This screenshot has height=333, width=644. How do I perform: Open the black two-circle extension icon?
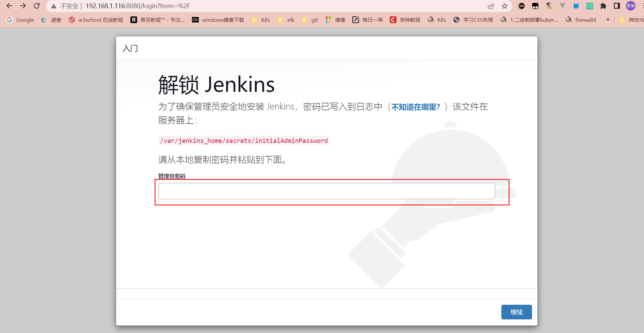tap(535, 6)
